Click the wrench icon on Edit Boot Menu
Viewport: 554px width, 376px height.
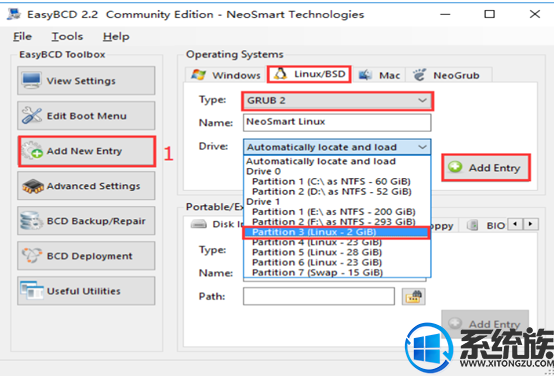(x=31, y=116)
